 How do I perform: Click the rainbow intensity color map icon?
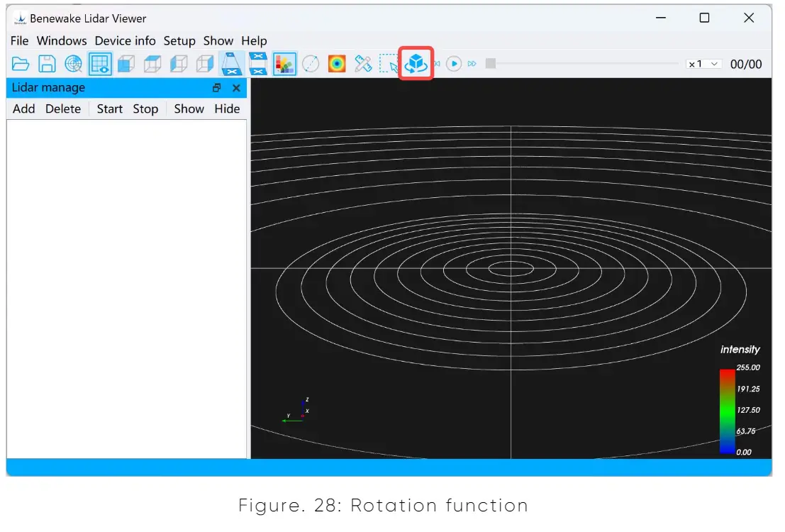point(337,64)
